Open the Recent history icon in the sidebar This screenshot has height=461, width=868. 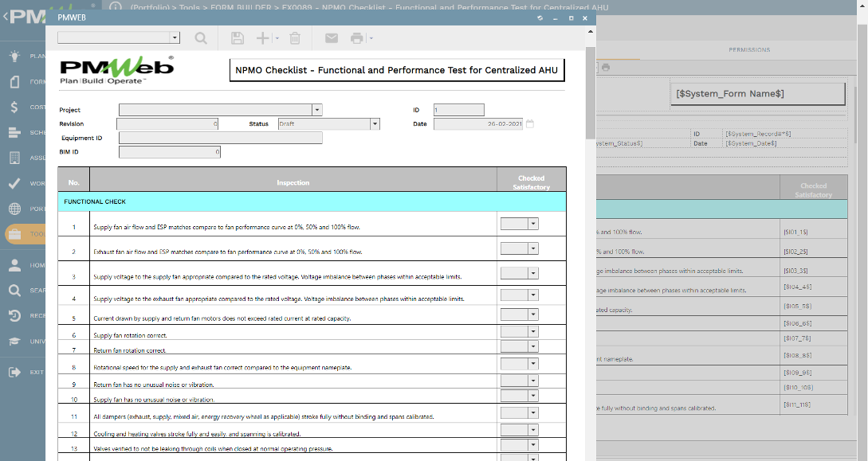(x=15, y=315)
